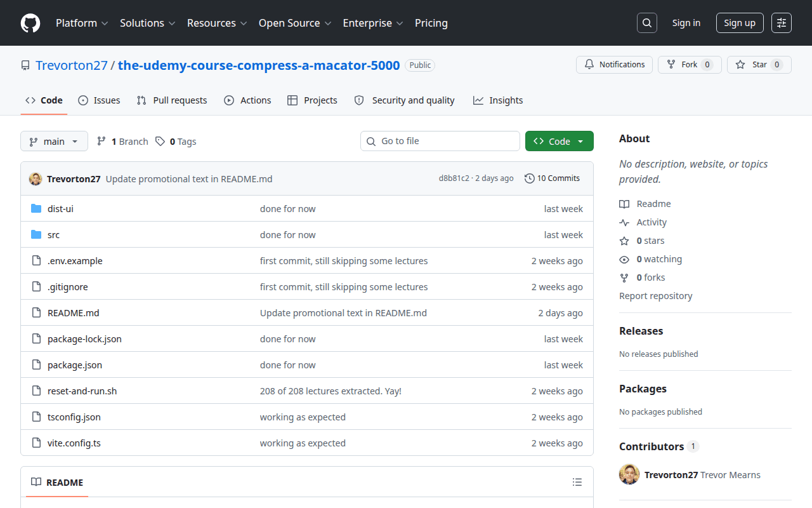Click the tag icon beside 0 Tags
Screen dimensions: 812x508
tap(160, 141)
